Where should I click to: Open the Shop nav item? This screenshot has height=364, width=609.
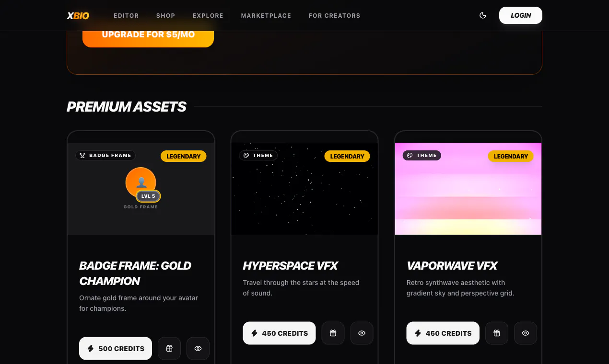click(165, 15)
